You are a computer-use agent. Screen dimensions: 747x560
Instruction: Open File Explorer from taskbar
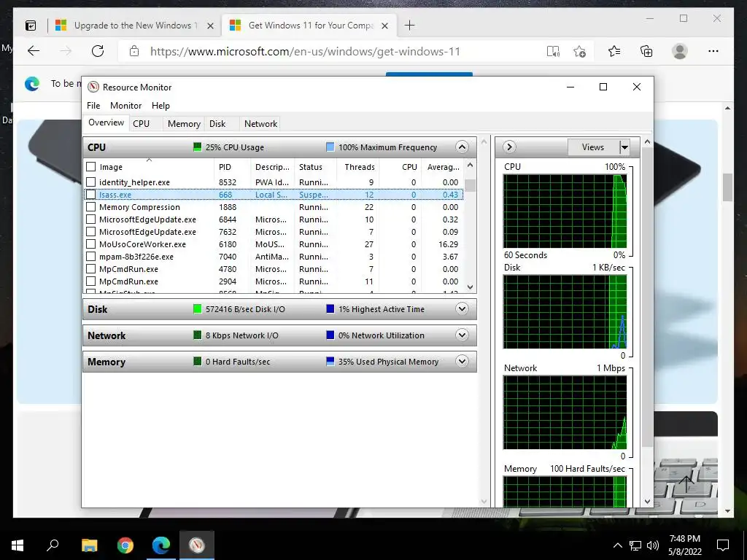90,545
